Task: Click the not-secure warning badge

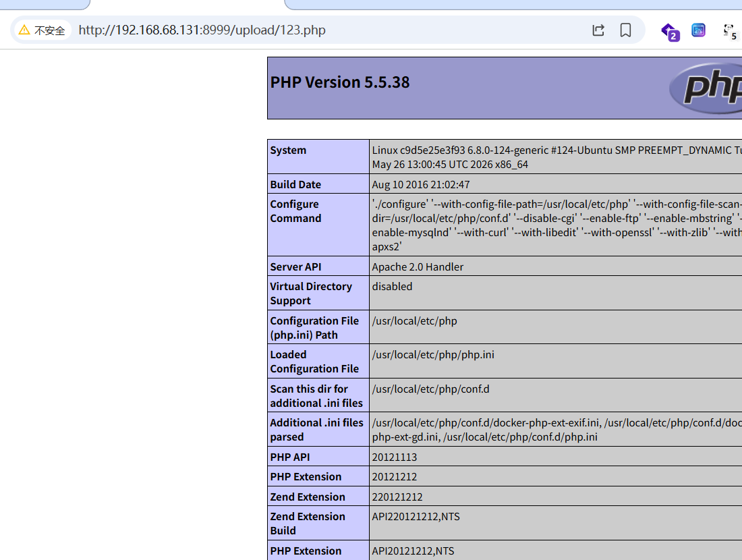Action: tap(41, 30)
